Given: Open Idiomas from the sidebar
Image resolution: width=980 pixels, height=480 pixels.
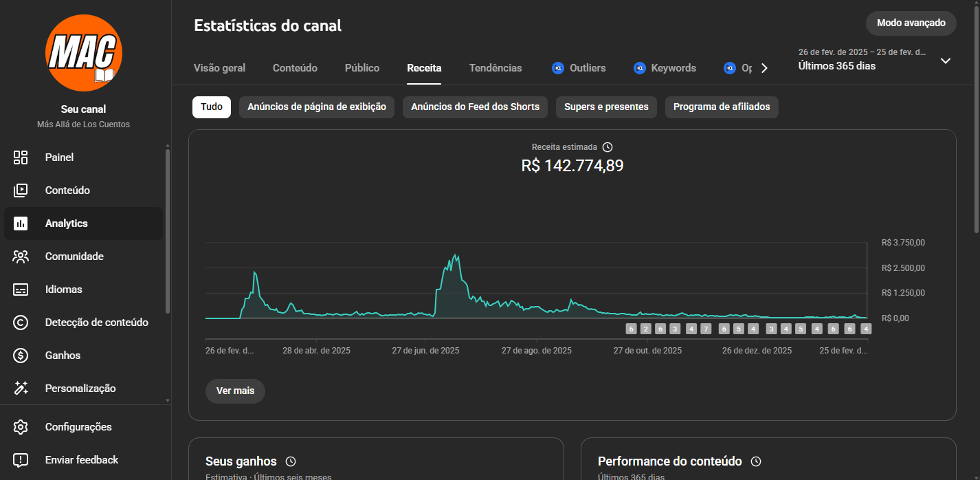Looking at the screenshot, I should 83,290.
